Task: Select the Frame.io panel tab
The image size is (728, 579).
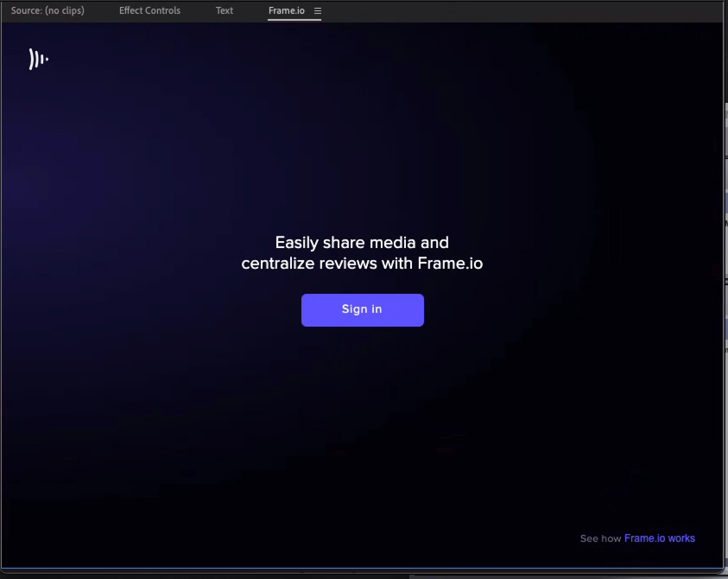Action: pyautogui.click(x=286, y=11)
